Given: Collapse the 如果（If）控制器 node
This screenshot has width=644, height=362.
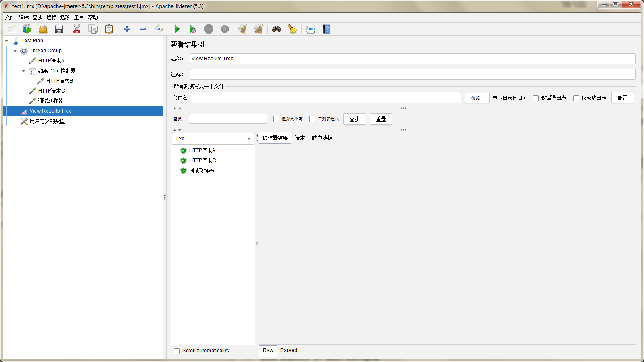Looking at the screenshot, I should [24, 70].
